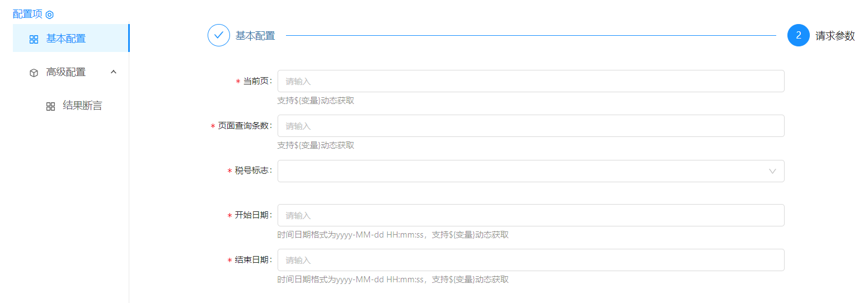Viewport: 868px width, 303px height.
Task: Focus the 当前页 input field
Action: (x=531, y=81)
